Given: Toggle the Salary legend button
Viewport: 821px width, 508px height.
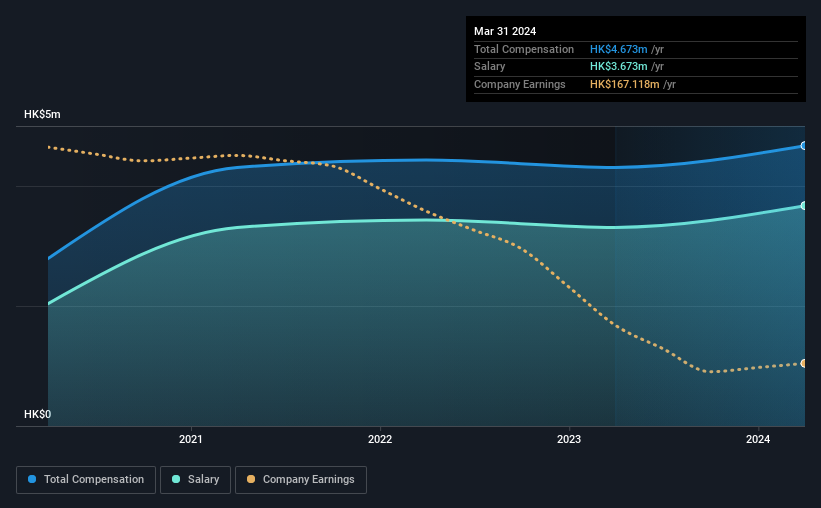Looking at the screenshot, I should coord(195,480).
